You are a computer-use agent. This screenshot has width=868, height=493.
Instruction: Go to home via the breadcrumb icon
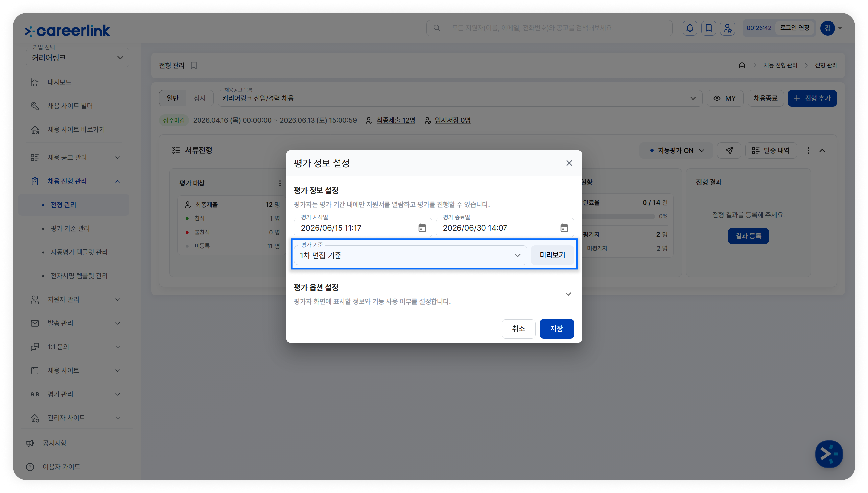click(742, 65)
